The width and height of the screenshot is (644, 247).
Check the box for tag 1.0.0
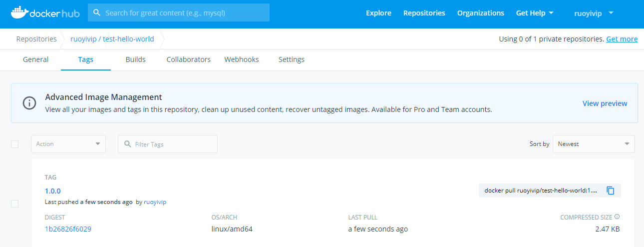[15, 203]
